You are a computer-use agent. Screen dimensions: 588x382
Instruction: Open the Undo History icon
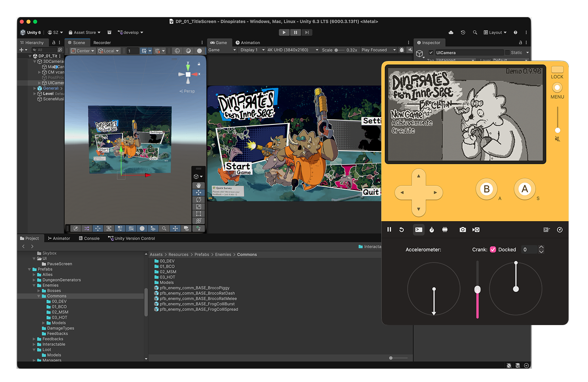click(463, 33)
